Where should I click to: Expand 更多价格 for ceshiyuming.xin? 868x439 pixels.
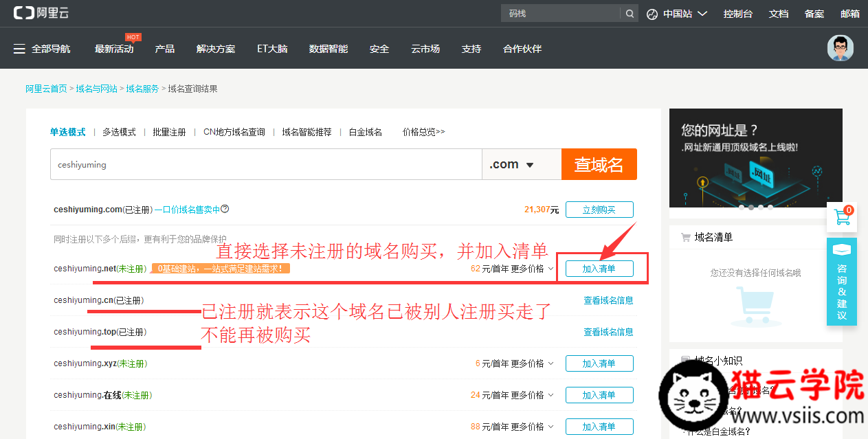tap(532, 427)
